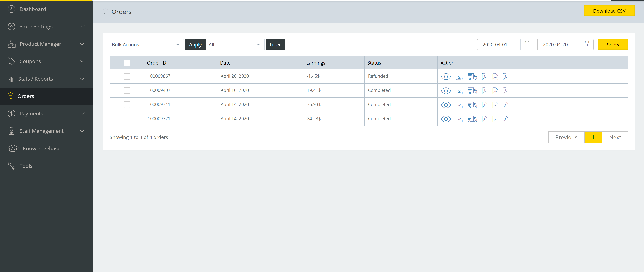This screenshot has height=272, width=644.
Task: Download order 100009867 via the download icon
Action: (459, 76)
